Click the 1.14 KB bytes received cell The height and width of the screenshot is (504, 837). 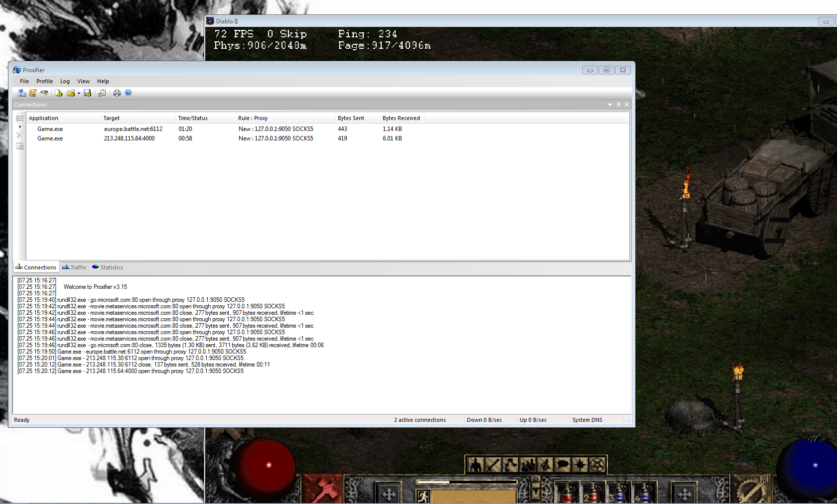click(x=392, y=129)
